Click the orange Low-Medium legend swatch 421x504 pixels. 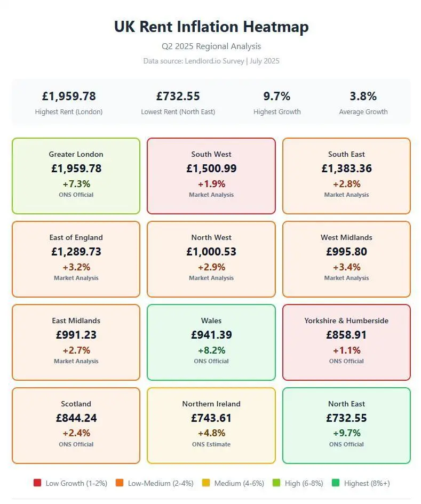(x=118, y=483)
